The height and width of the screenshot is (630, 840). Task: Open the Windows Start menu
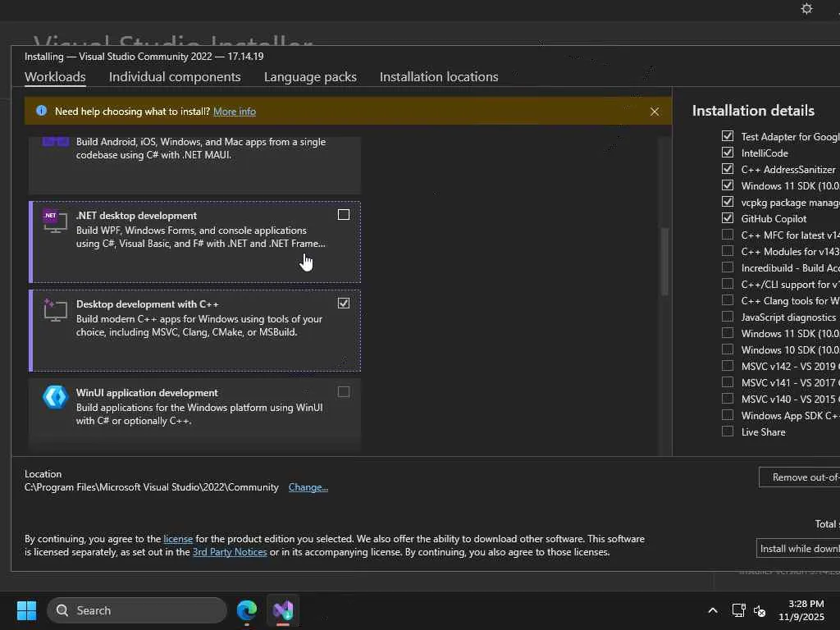pyautogui.click(x=26, y=610)
